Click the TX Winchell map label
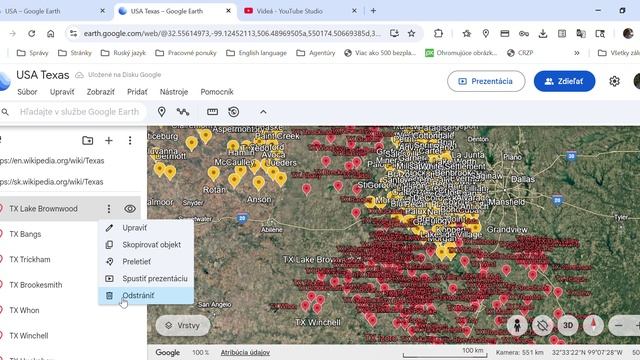This screenshot has width=640, height=360. click(x=318, y=322)
